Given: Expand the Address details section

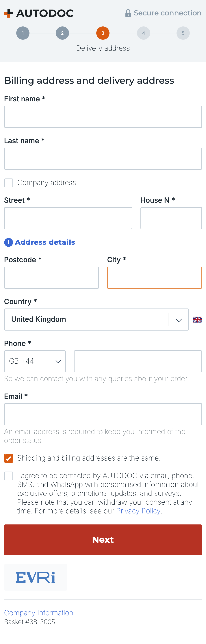Looking at the screenshot, I should [45, 242].
